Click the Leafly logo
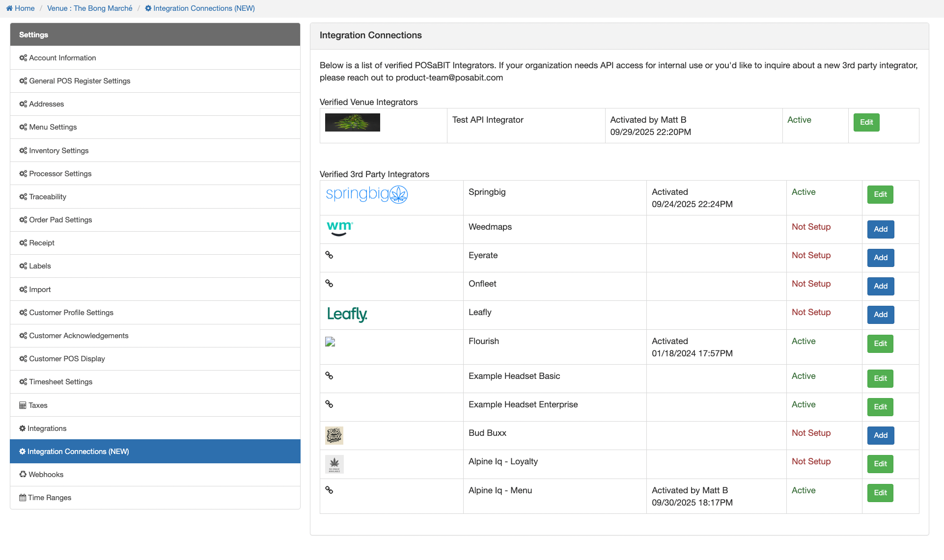Image resolution: width=944 pixels, height=560 pixels. click(x=347, y=314)
